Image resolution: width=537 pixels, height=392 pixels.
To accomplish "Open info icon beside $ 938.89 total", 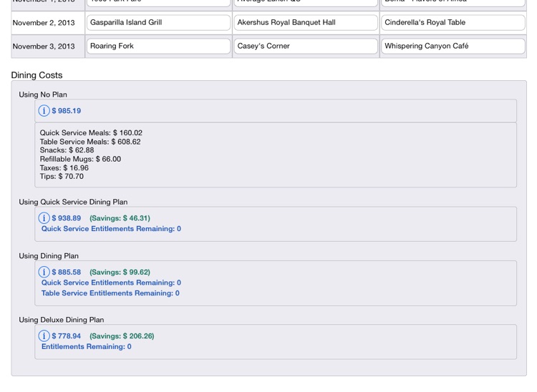I will pos(44,218).
